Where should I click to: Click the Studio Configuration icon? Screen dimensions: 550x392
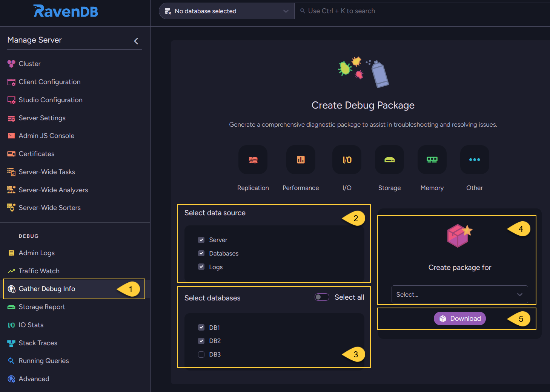tap(11, 100)
